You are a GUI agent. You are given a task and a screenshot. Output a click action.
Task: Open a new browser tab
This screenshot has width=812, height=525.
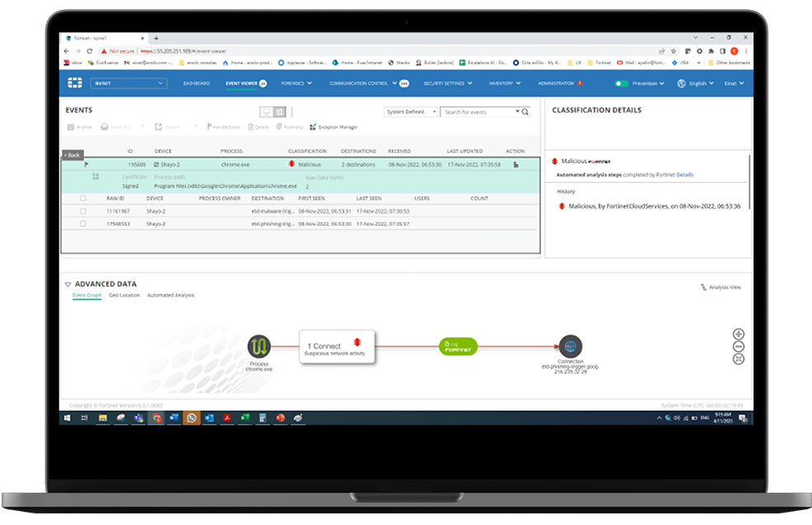click(156, 39)
